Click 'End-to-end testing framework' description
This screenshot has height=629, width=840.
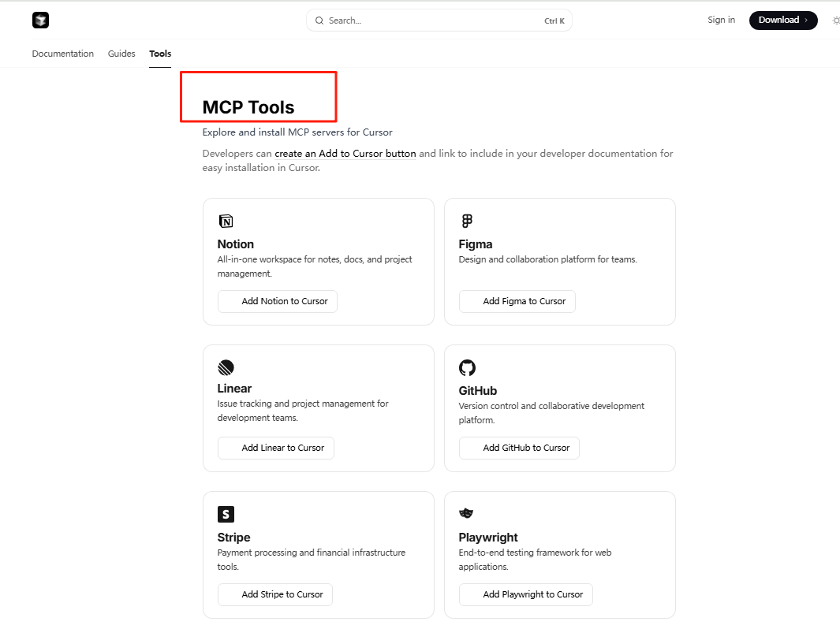tap(535, 560)
